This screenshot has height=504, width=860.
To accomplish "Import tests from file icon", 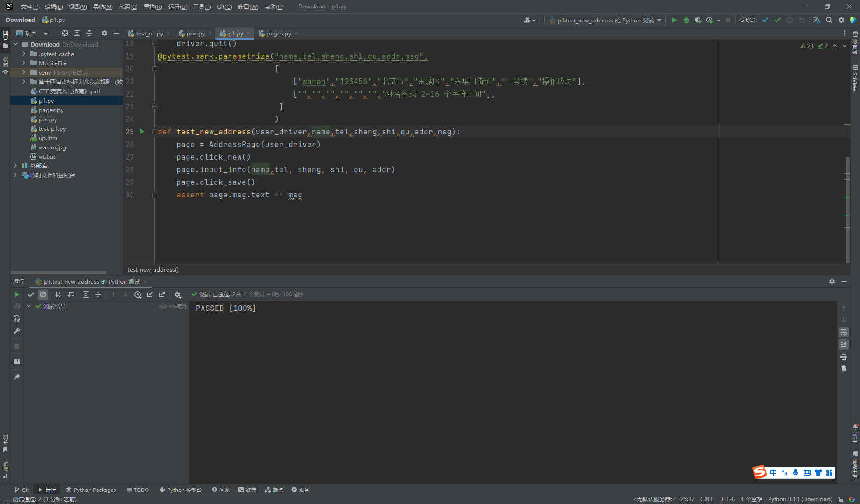I will (x=150, y=294).
